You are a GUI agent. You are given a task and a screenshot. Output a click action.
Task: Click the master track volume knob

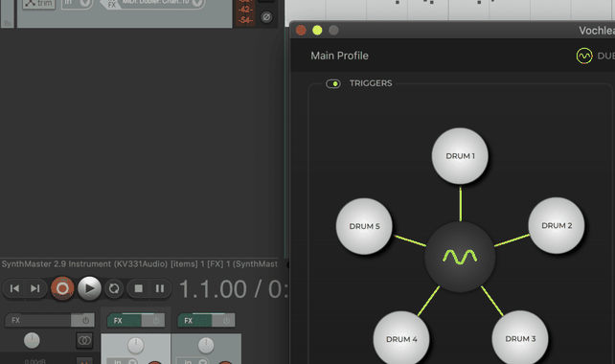click(x=32, y=340)
